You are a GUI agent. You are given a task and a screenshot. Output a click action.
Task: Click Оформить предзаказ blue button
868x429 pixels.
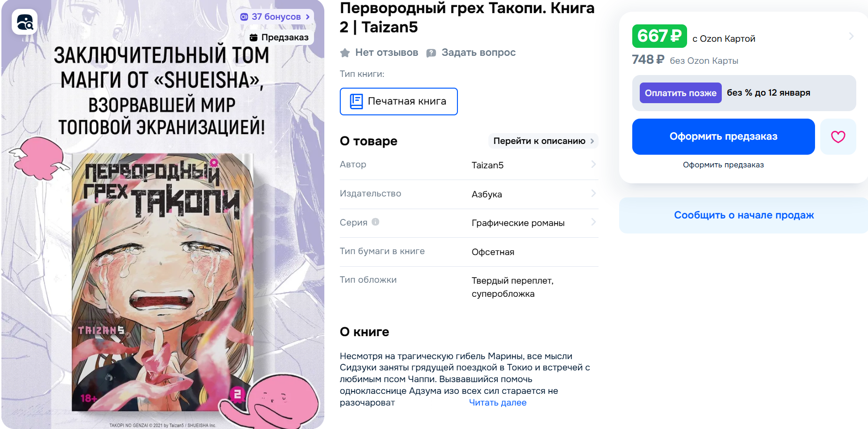723,136
